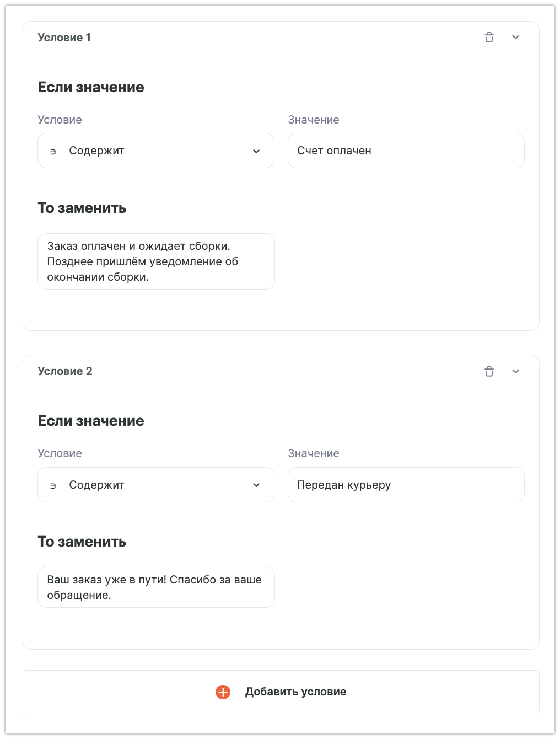Click the Условие 2 card title
Image resolution: width=560 pixels, height=739 pixels.
(x=65, y=371)
